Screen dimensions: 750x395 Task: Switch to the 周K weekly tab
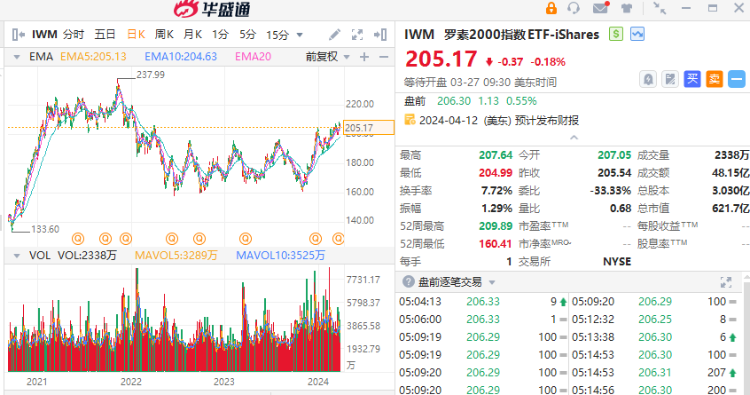tap(164, 34)
